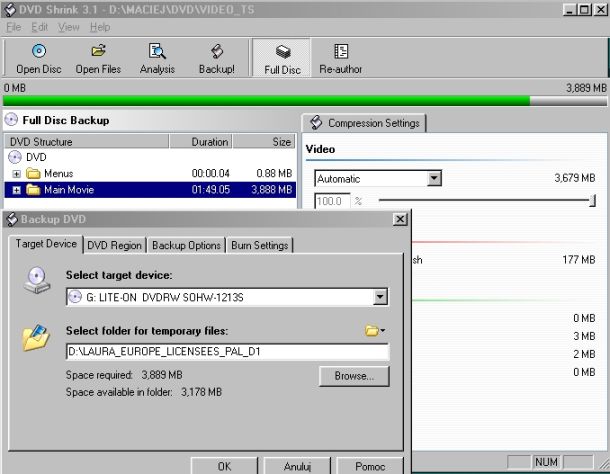
Task: Confirm backup with the OK button
Action: [x=224, y=466]
